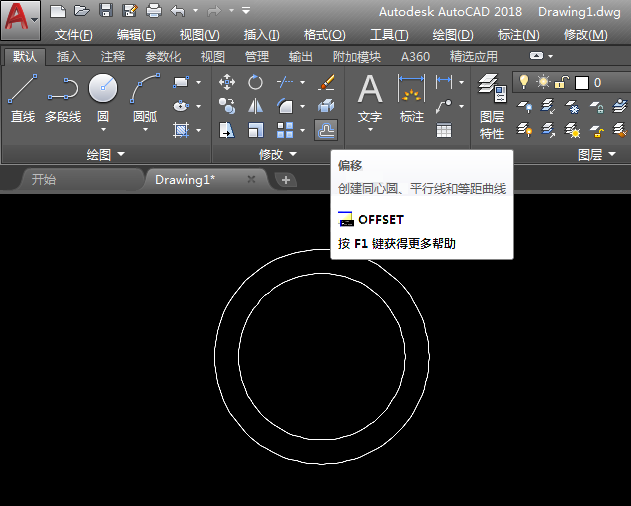The height and width of the screenshot is (506, 631).
Task: Activate the Rotate tool icon
Action: (256, 82)
